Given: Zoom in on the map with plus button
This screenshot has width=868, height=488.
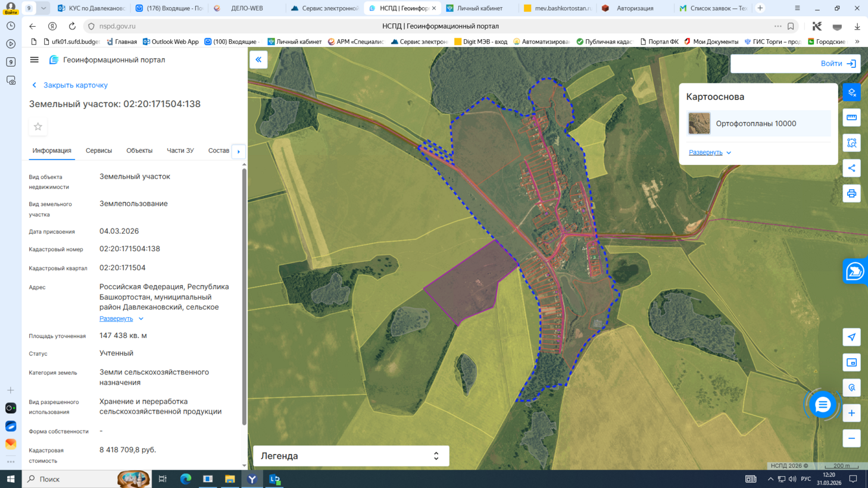Looking at the screenshot, I should [852, 413].
